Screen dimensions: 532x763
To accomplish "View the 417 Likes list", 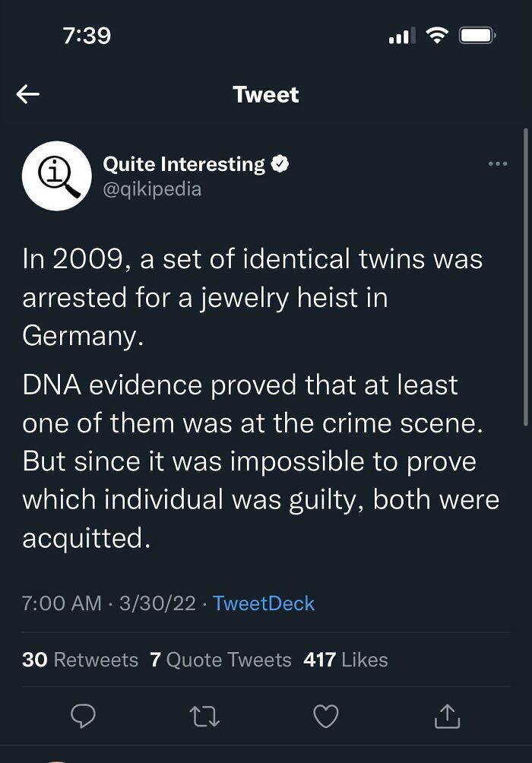I will [346, 660].
